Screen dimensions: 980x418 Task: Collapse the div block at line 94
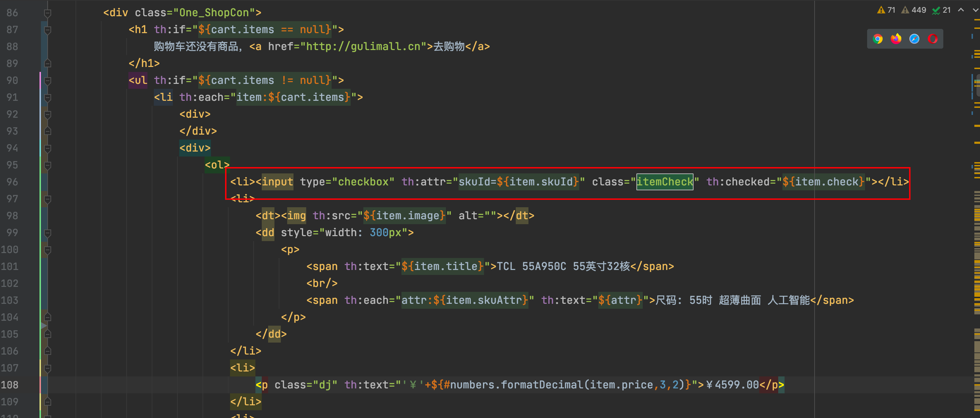[x=48, y=149]
